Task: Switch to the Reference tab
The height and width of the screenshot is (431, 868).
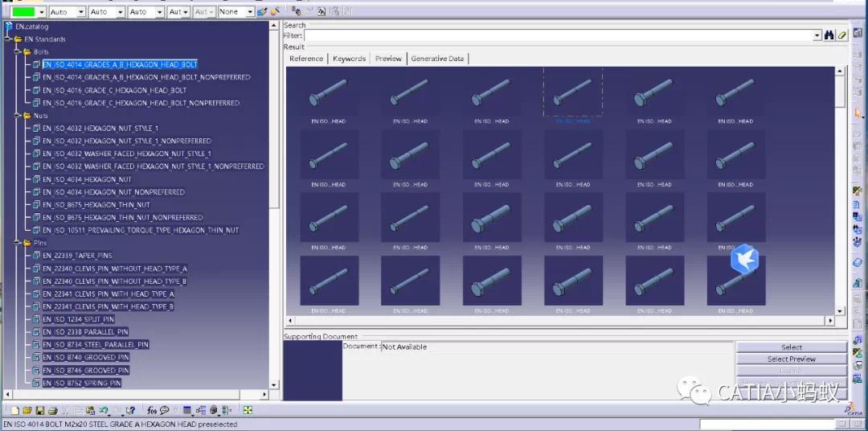Action: [306, 59]
